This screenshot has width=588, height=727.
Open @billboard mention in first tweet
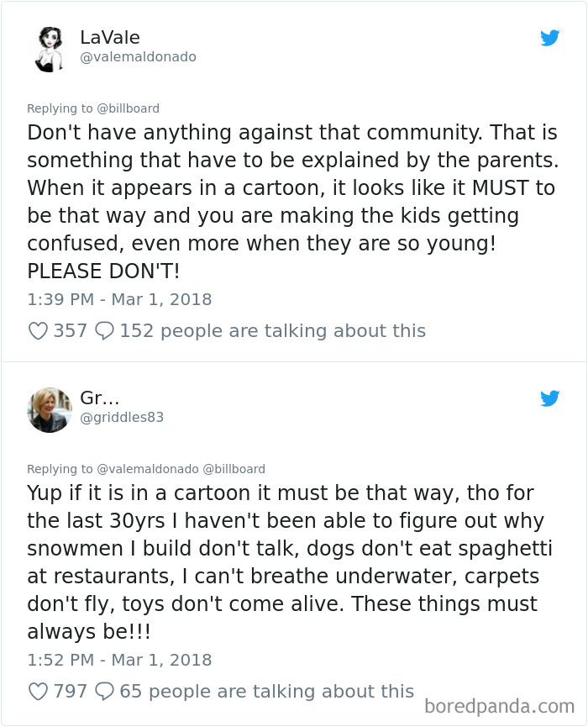point(128,108)
